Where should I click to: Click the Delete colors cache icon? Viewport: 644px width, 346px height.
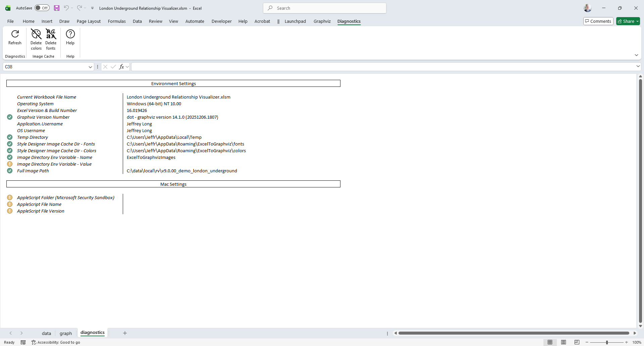coord(36,34)
